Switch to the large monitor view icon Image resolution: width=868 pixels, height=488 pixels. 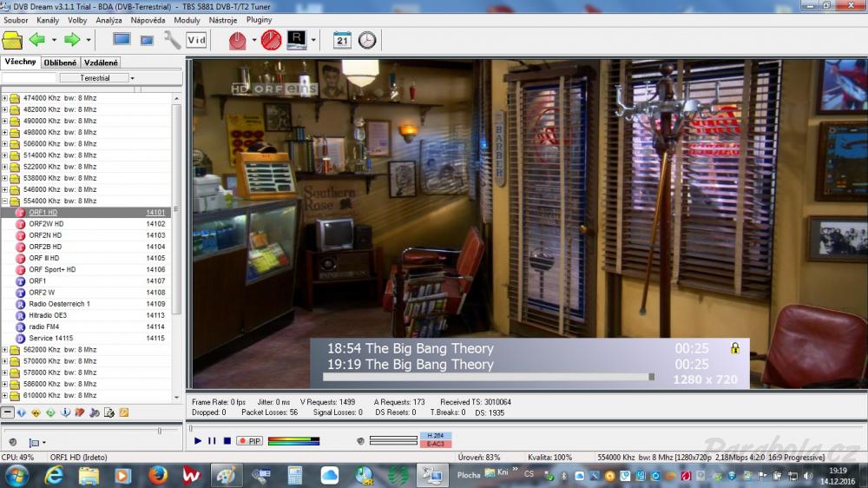(x=122, y=39)
